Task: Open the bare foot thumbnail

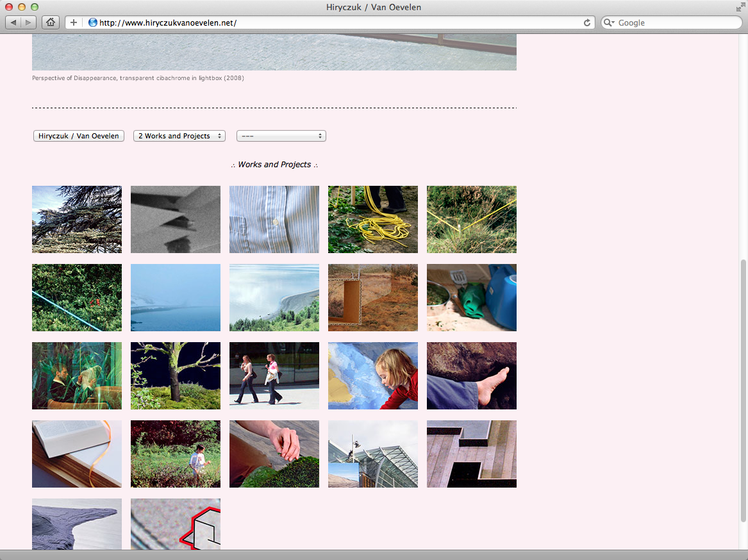Action: (472, 375)
